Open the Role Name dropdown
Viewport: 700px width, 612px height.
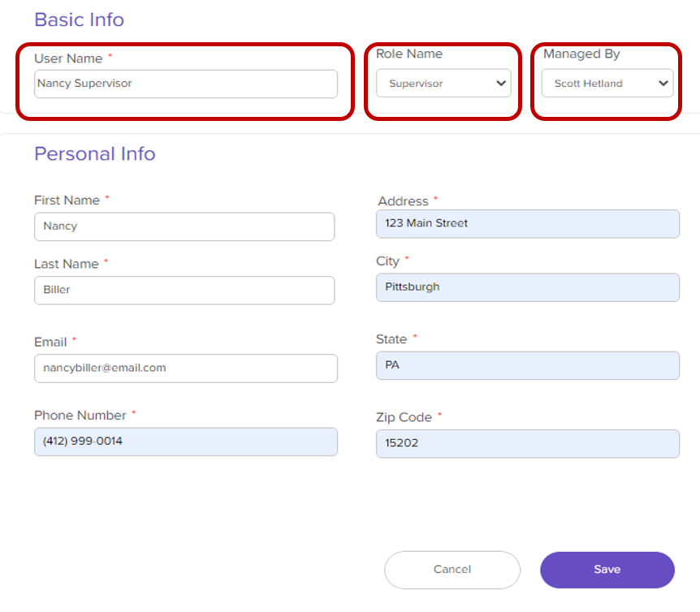(443, 84)
